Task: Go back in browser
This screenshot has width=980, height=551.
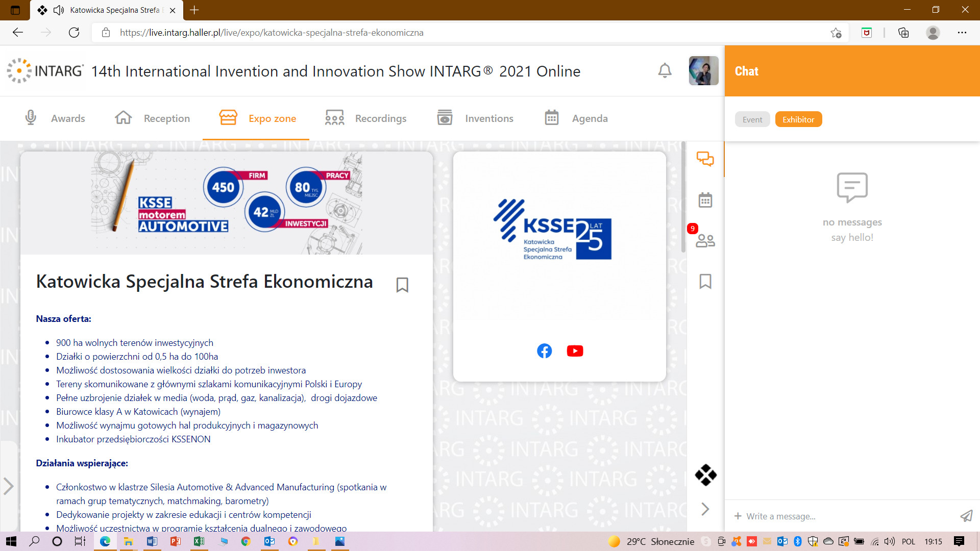Action: pos(18,33)
